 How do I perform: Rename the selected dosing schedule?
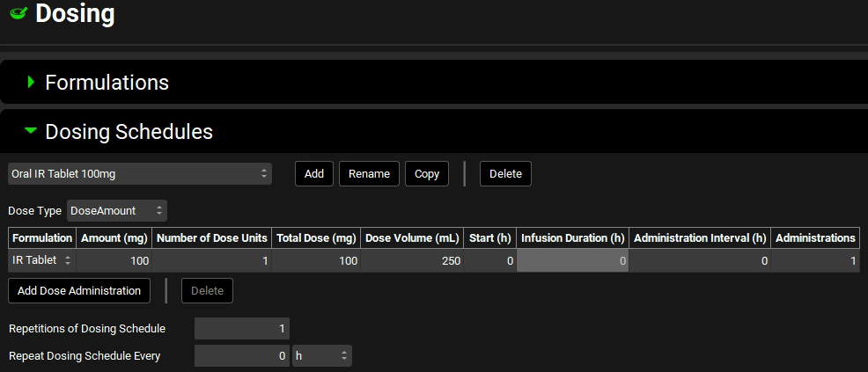point(369,174)
